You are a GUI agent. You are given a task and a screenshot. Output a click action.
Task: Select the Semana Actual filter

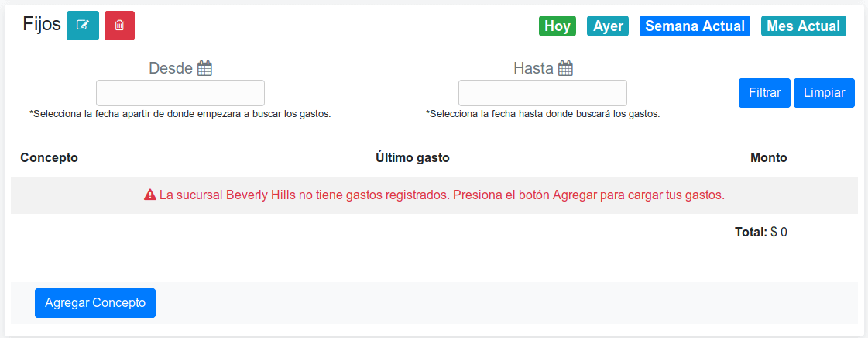pos(695,26)
